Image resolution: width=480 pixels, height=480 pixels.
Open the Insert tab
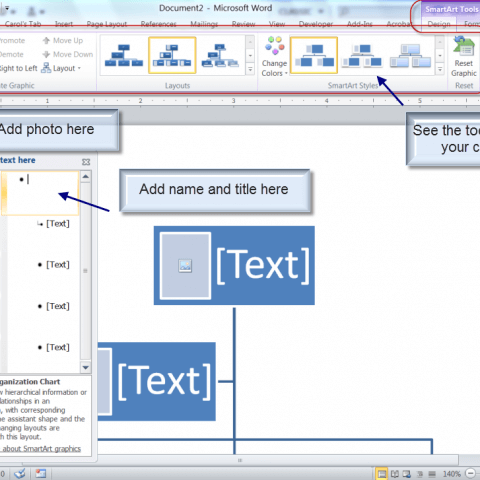pyautogui.click(x=64, y=24)
